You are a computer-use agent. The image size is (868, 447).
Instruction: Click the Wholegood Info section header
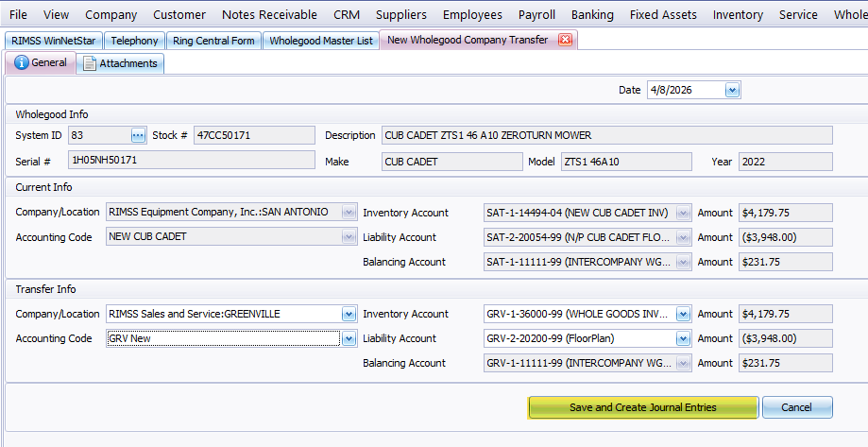click(52, 114)
